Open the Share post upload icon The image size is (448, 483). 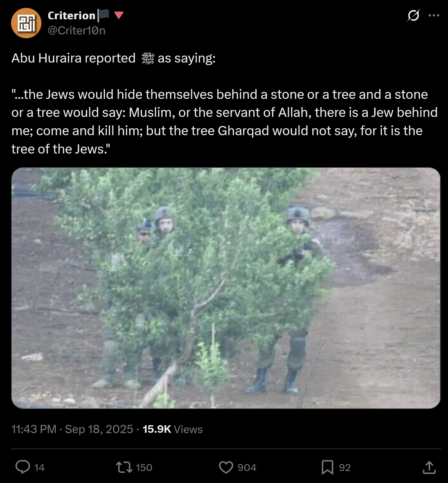[429, 467]
